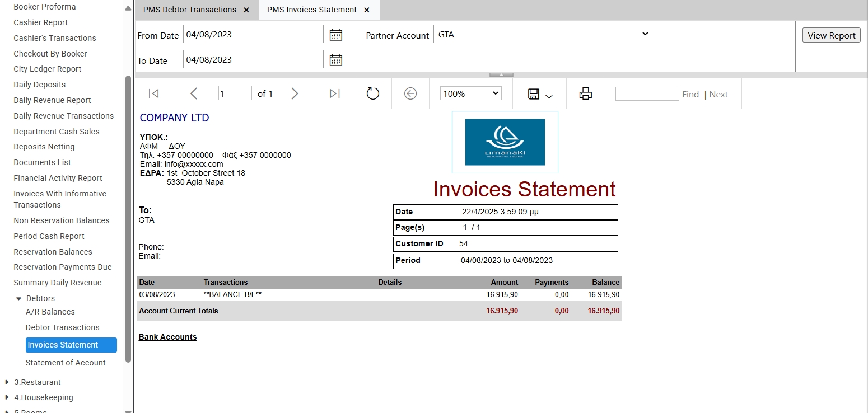Click the Account Current Totals row
868x413 pixels.
(x=379, y=311)
